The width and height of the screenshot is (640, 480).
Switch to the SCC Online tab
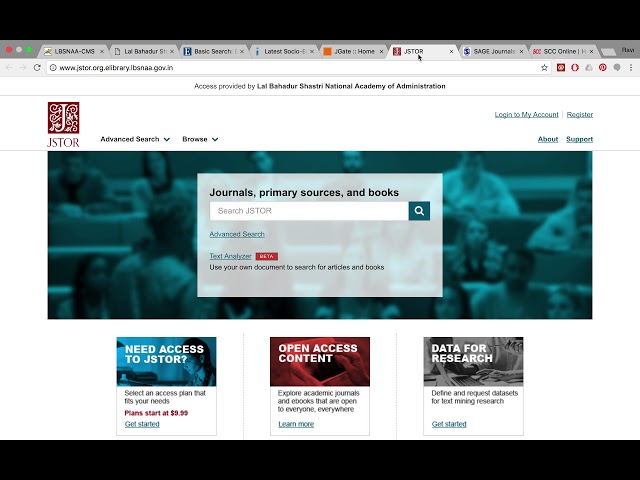564,51
